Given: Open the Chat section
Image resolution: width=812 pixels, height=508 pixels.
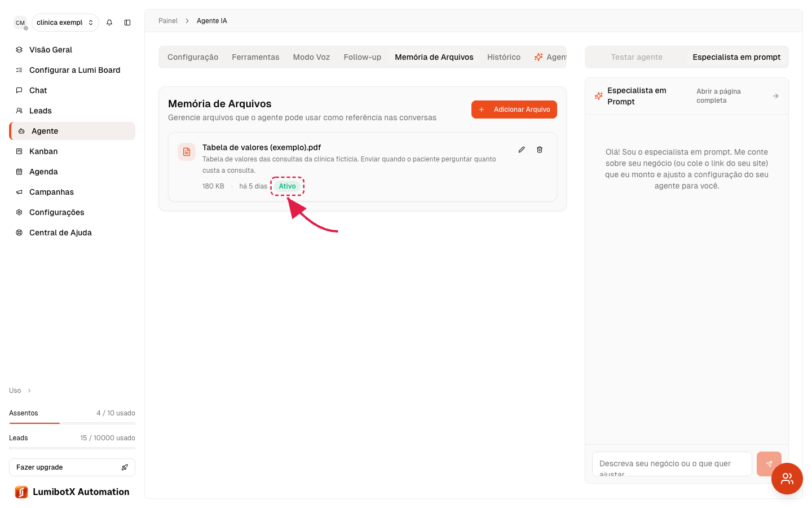Looking at the screenshot, I should (72, 90).
